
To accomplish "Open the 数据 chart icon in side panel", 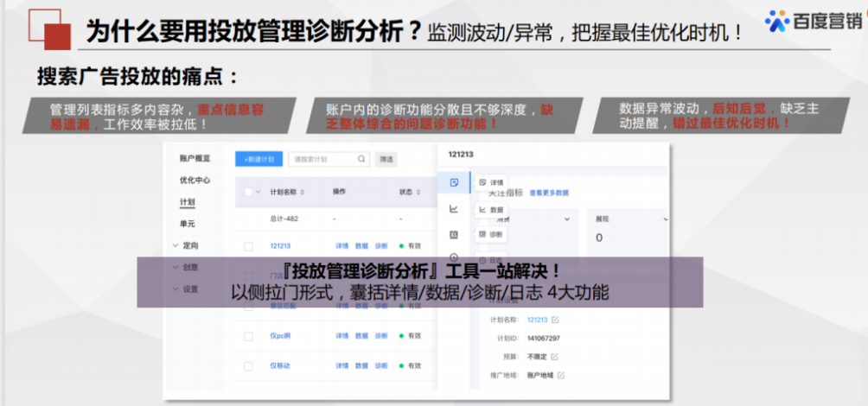I will [x=454, y=208].
